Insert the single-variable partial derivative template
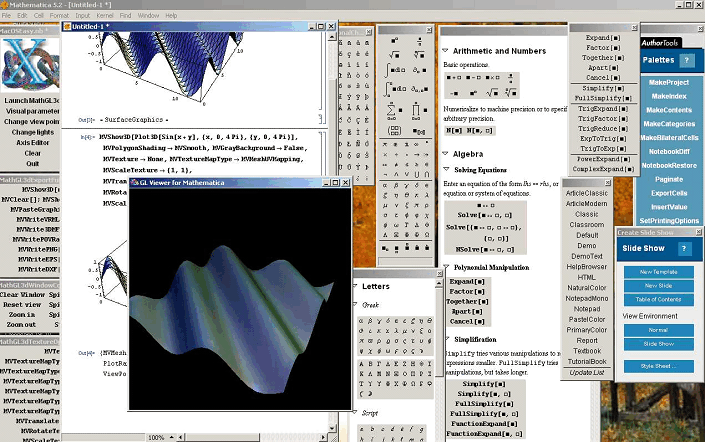The height and width of the screenshot is (442, 705). [419, 70]
